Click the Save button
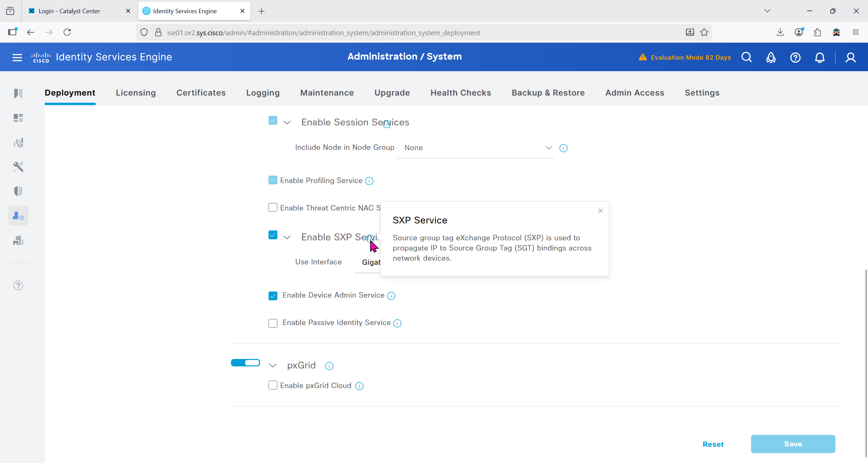868x463 pixels. pos(793,444)
